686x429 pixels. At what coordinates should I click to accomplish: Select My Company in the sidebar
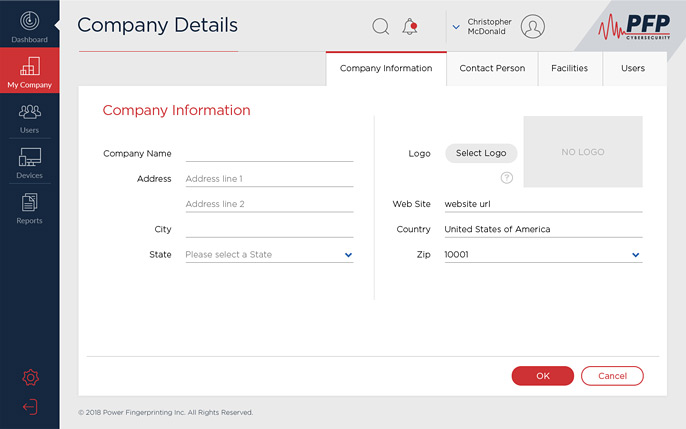[29, 70]
